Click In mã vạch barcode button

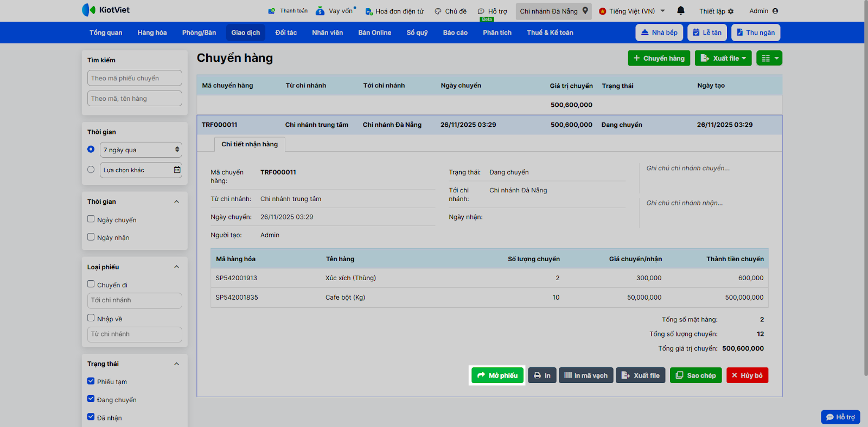pos(586,376)
